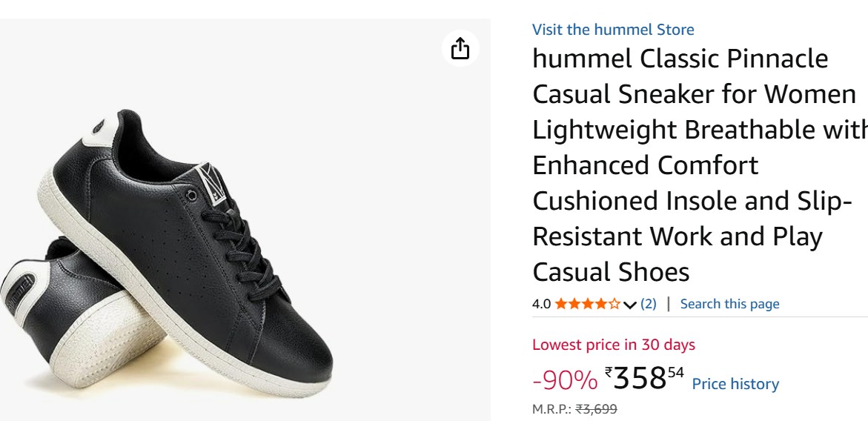Click the black laces on the sneaker image

coord(244,248)
